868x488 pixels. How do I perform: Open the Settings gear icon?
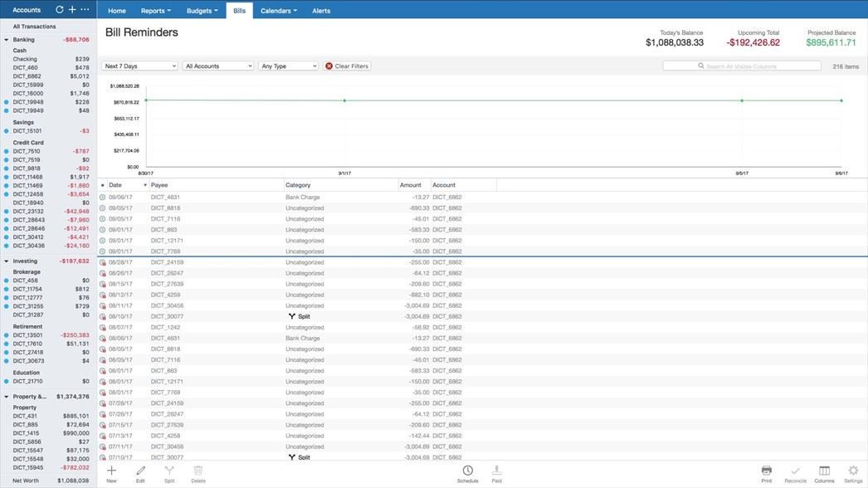[x=853, y=471]
